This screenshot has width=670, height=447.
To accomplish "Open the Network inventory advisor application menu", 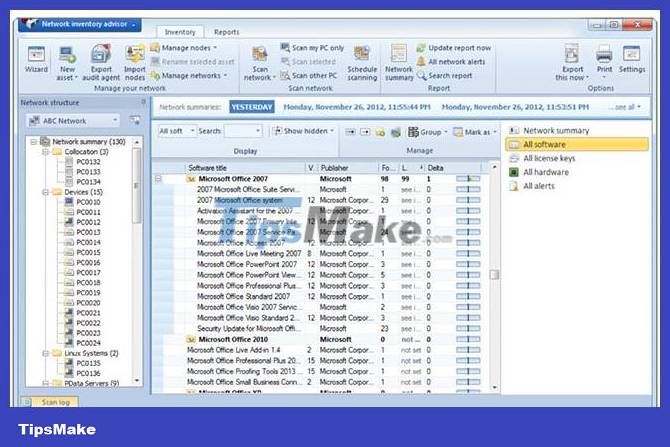I will coord(80,24).
